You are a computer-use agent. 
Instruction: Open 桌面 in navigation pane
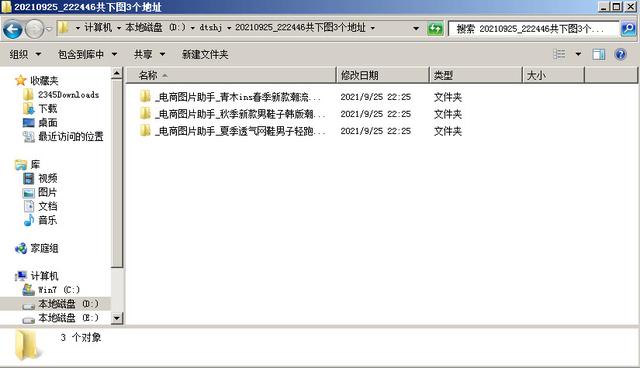(x=48, y=122)
